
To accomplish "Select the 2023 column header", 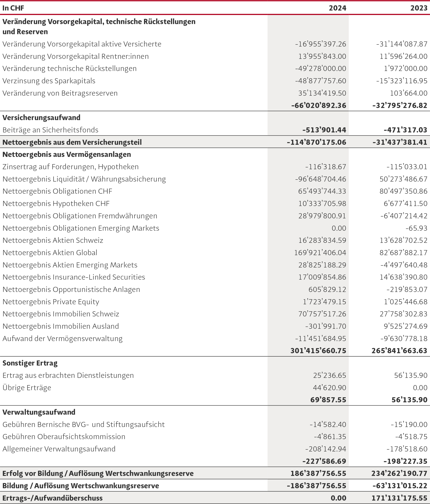I will pos(419,8).
